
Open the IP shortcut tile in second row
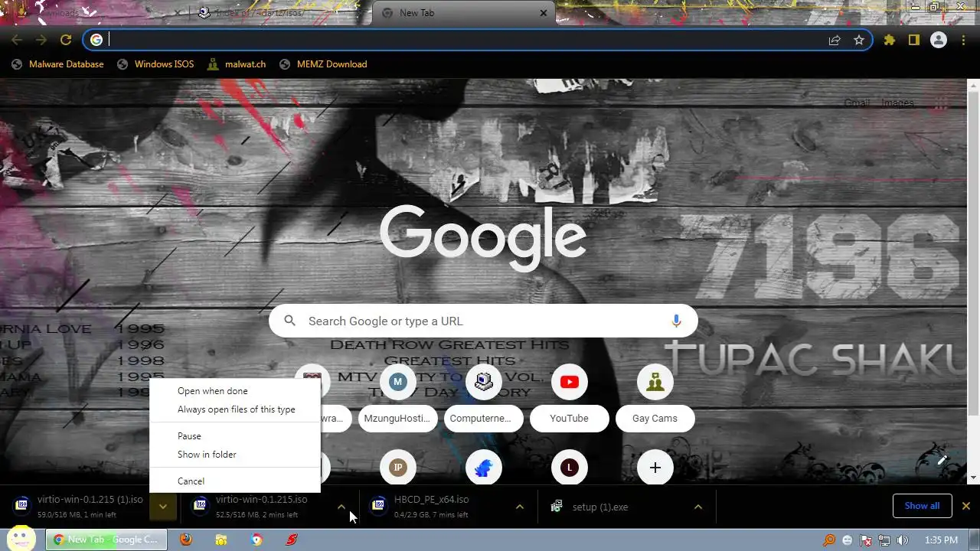[397, 468]
